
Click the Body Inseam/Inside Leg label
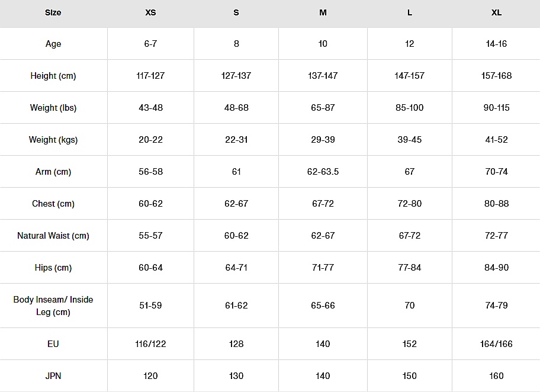[53, 306]
